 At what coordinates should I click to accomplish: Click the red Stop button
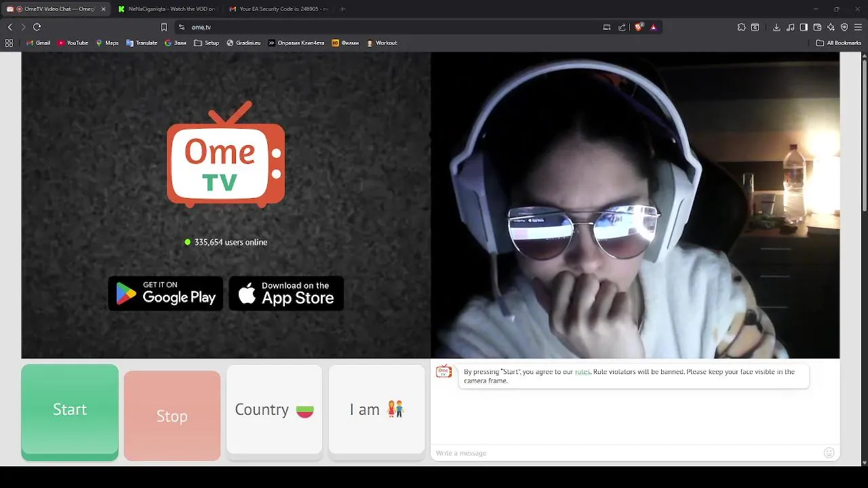172,415
